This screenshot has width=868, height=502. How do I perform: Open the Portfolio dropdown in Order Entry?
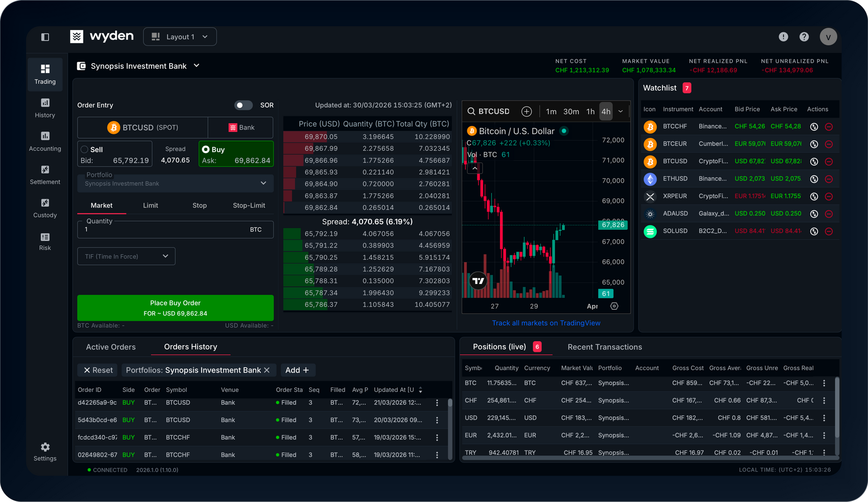click(176, 183)
